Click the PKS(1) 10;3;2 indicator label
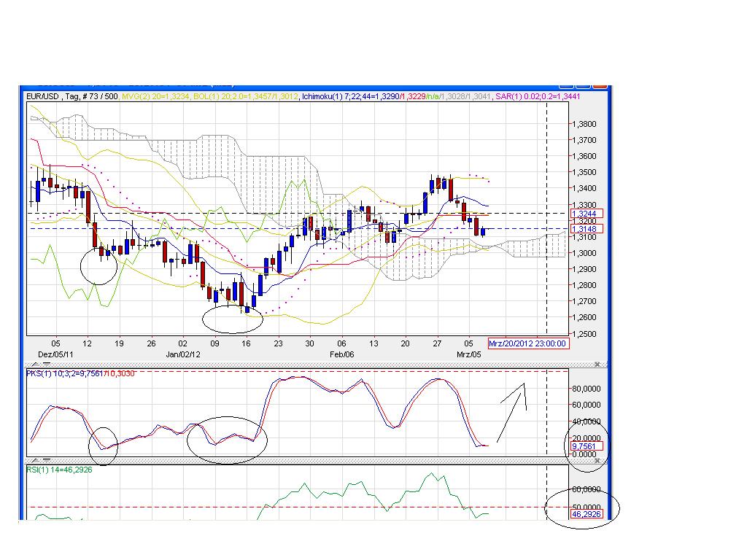The width and height of the screenshot is (747, 560). 80,374
